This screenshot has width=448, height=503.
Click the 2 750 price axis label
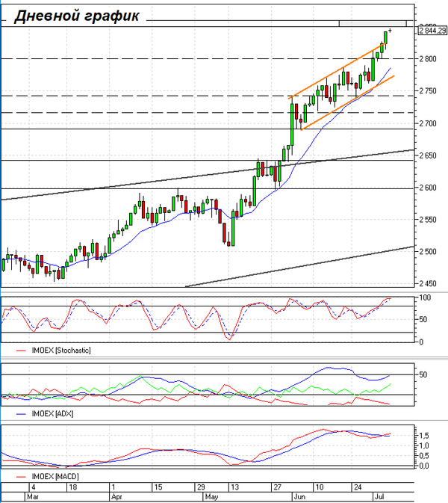(428, 90)
